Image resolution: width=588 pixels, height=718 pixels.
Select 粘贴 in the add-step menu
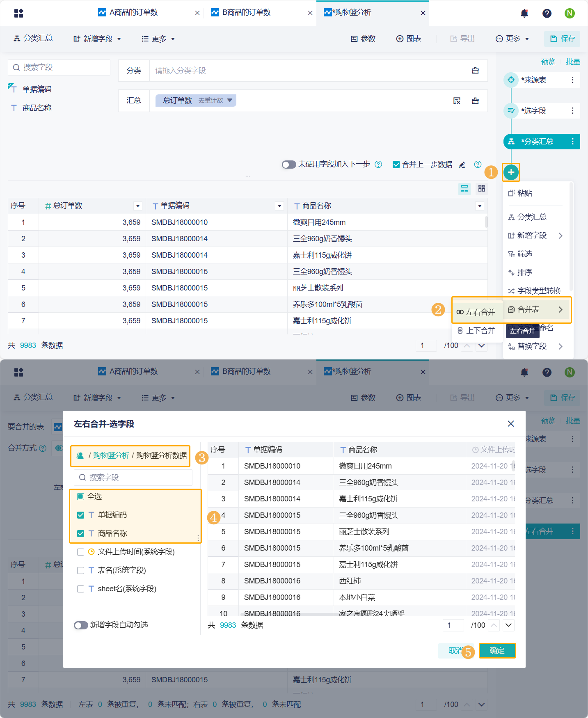pos(520,193)
